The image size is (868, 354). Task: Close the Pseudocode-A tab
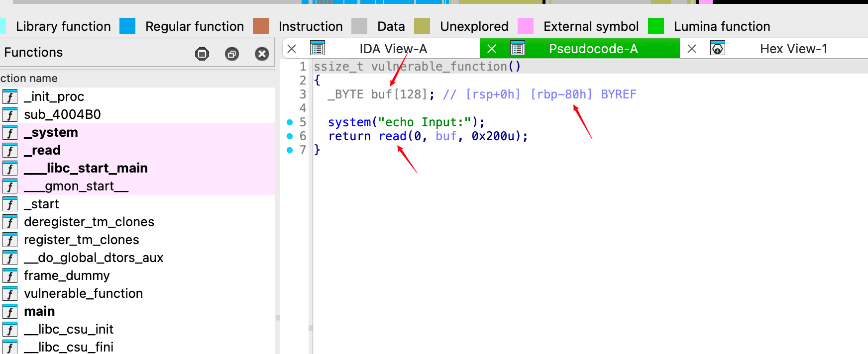pos(492,49)
